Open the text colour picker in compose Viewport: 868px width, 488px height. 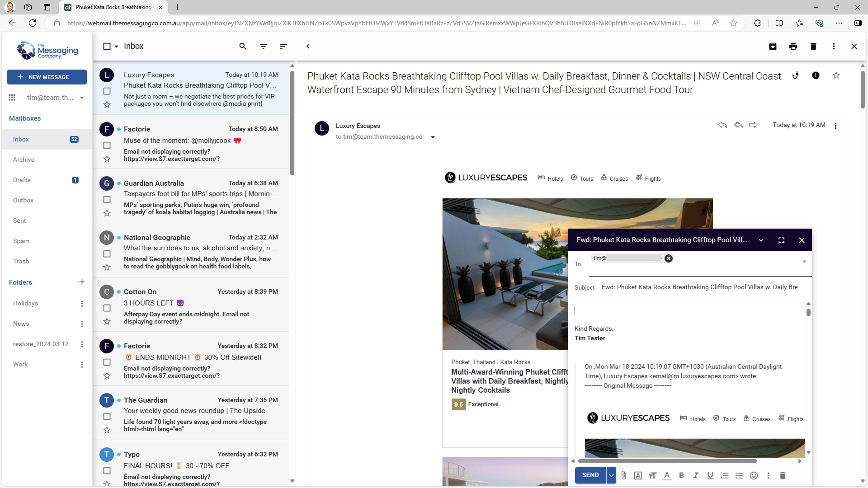click(667, 475)
